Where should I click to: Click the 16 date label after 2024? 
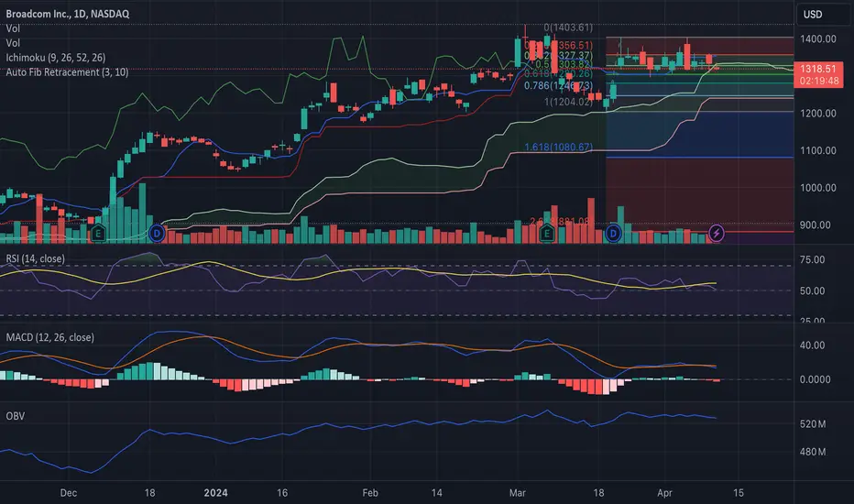point(282,493)
